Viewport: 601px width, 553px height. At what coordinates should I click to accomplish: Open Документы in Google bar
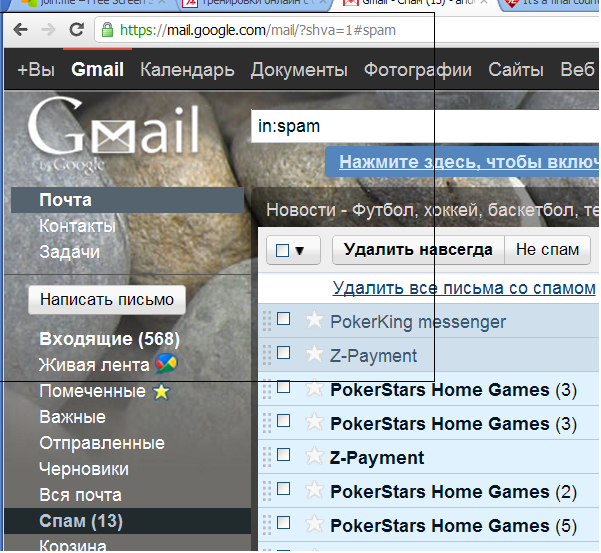point(299,70)
